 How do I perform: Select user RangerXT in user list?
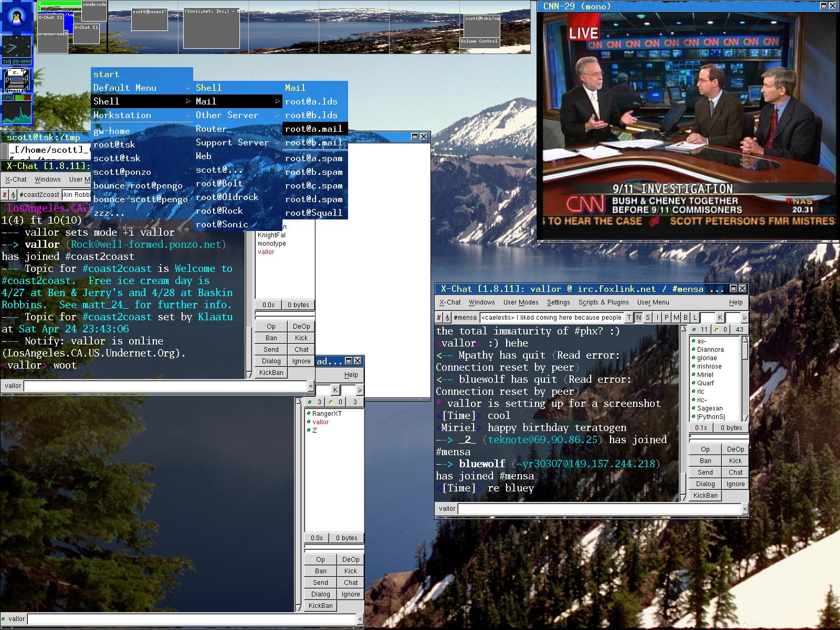pyautogui.click(x=327, y=414)
